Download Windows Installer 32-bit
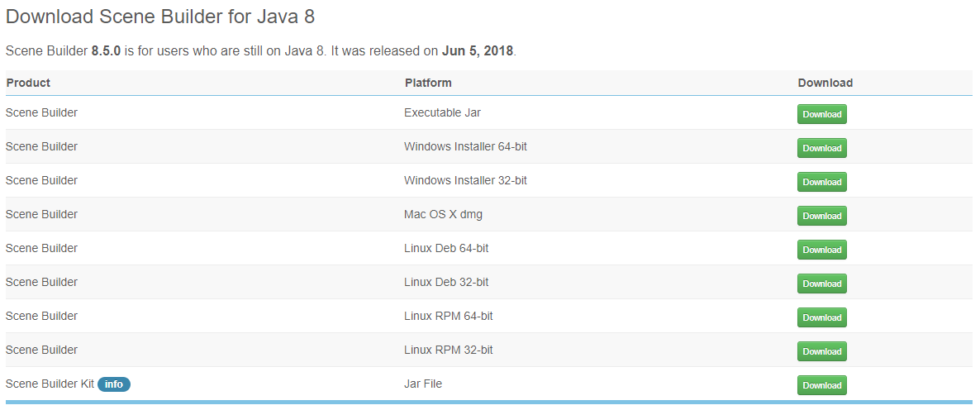The image size is (980, 410). [822, 182]
